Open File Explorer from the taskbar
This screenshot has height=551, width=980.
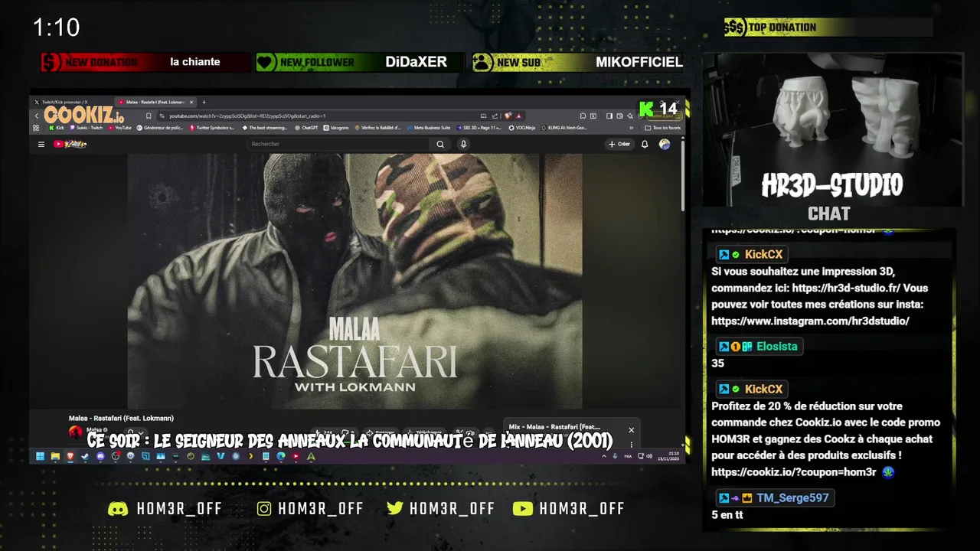55,456
